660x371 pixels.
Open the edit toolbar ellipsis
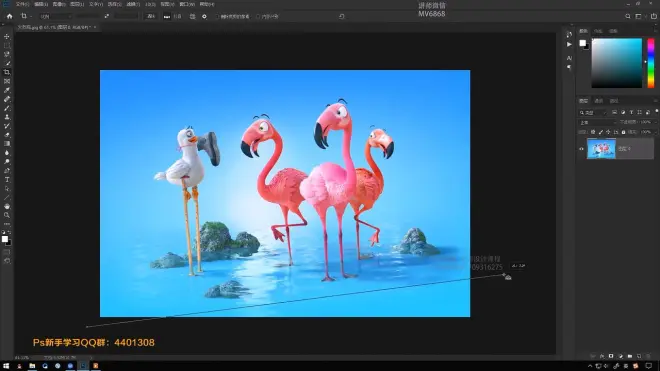point(7,224)
